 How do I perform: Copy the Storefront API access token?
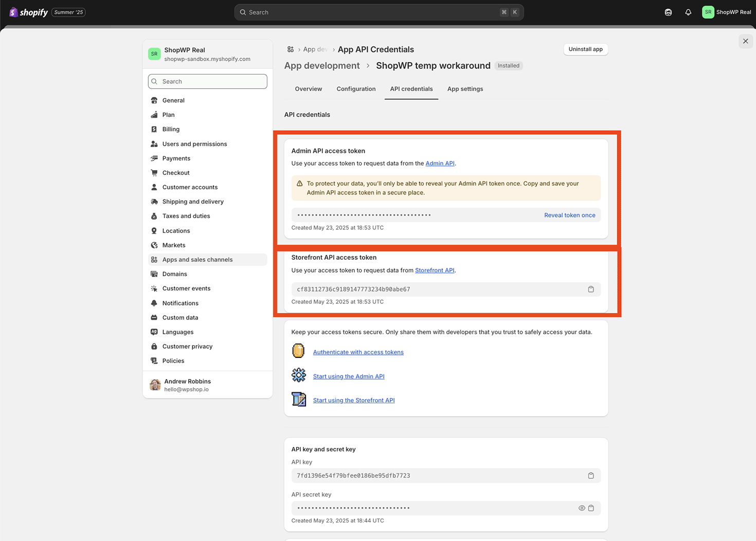tap(591, 290)
